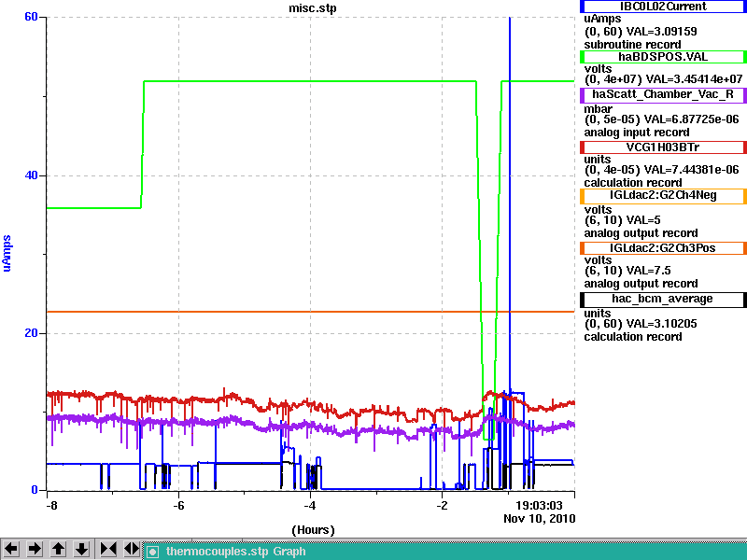Click the vacuum value VAL=6.87725e-06

691,119
